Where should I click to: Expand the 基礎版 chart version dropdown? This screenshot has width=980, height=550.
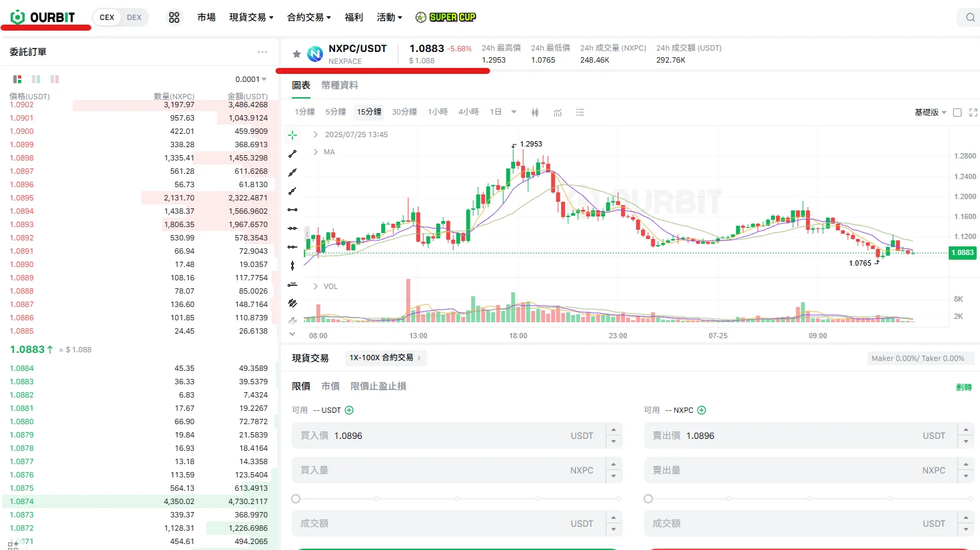point(930,113)
